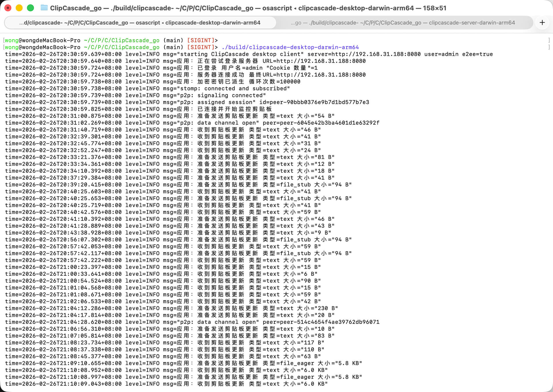Screen dimensions: 553x392
Task: Click peer id peer-6045e42b3ba4601d1e63292f
Action: 329,123
